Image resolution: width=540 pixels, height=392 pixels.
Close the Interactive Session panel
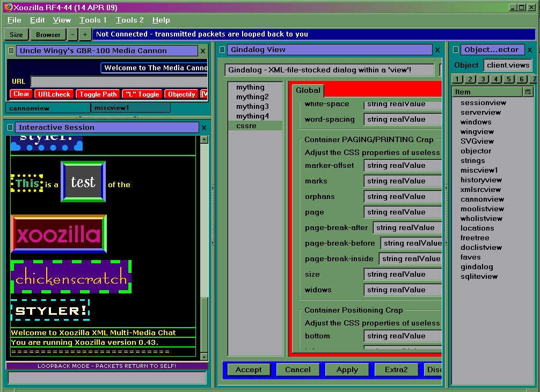pos(204,128)
